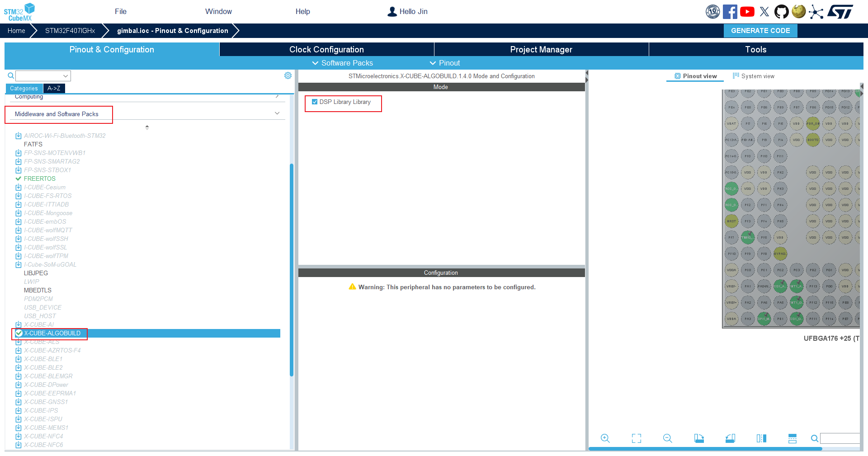Select LIBJPEG in the middleware list
Image resolution: width=868 pixels, height=456 pixels.
(36, 273)
